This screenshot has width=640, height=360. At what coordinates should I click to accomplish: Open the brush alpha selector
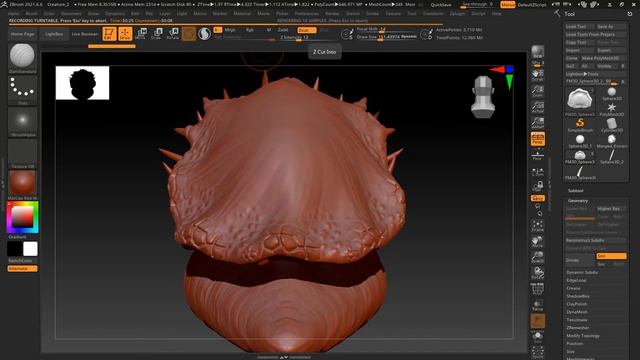pos(22,122)
